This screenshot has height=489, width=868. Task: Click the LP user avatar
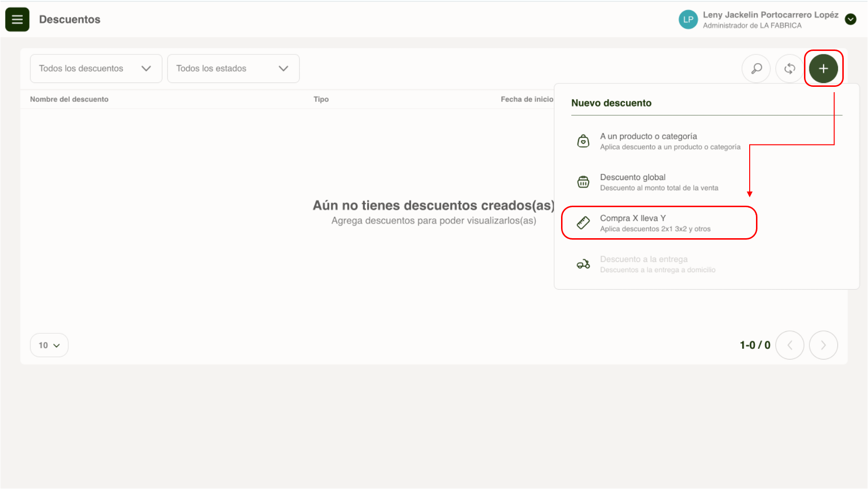click(x=688, y=19)
